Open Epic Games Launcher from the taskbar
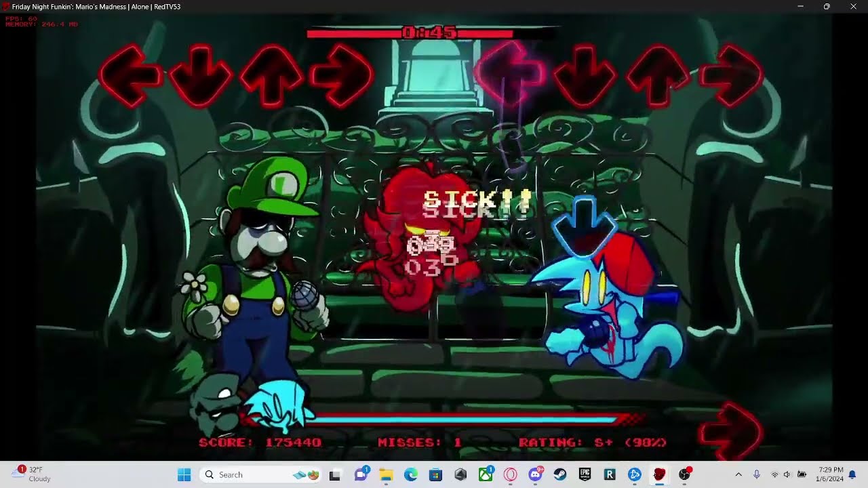This screenshot has width=868, height=488. (x=585, y=475)
